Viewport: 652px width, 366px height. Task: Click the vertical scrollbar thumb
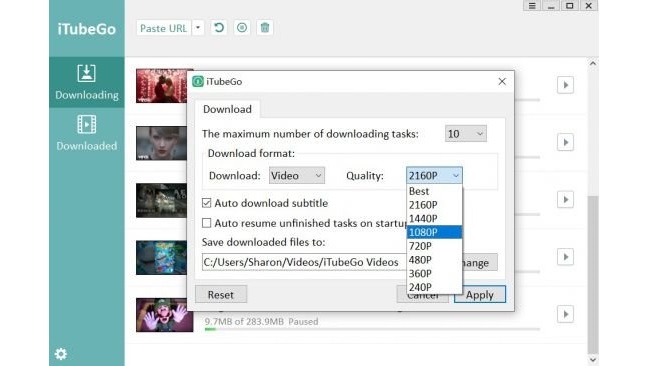point(593,274)
